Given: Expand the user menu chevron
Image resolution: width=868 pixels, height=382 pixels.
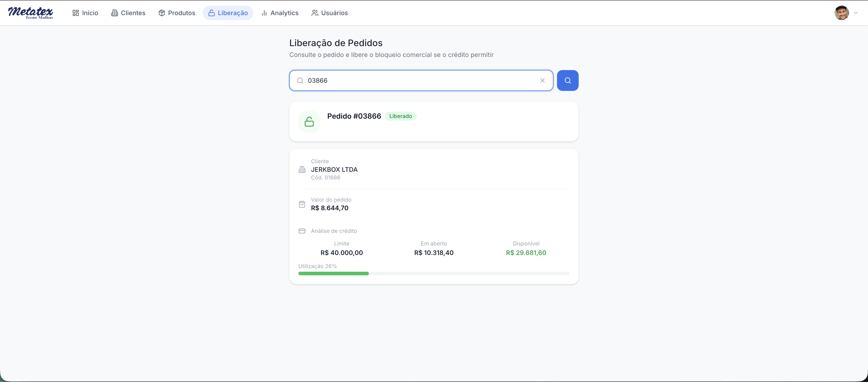Looking at the screenshot, I should coord(856,13).
